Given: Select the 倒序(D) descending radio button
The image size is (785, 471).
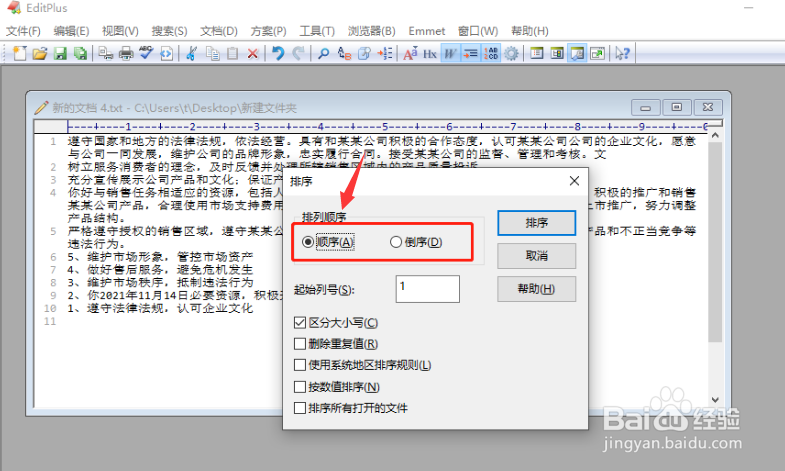Looking at the screenshot, I should 416,242.
